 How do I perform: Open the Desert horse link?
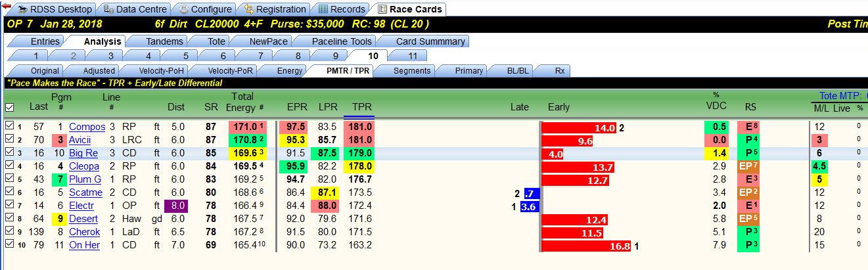(x=83, y=219)
